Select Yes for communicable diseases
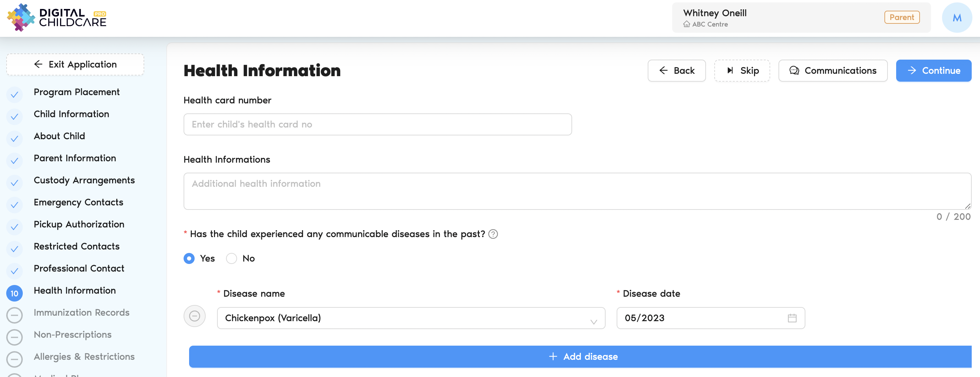 tap(189, 259)
